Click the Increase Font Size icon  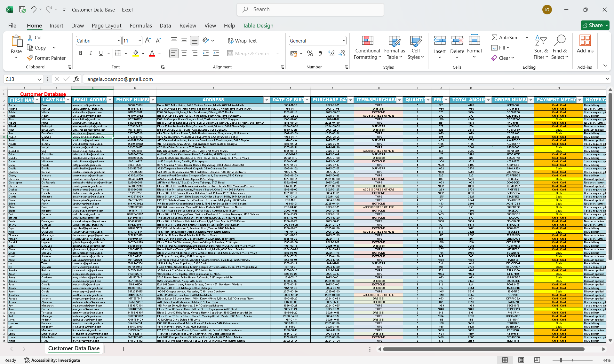[x=148, y=41]
